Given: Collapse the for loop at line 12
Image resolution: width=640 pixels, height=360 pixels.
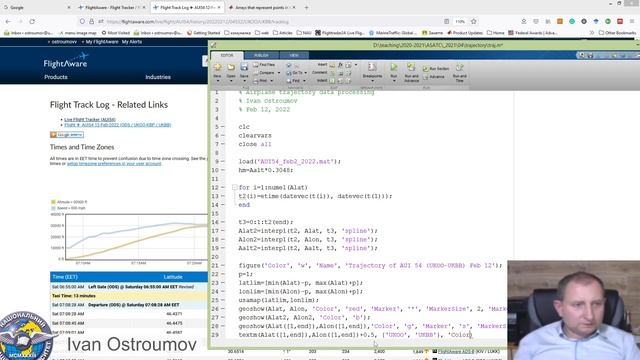Looking at the screenshot, I should (235, 187).
